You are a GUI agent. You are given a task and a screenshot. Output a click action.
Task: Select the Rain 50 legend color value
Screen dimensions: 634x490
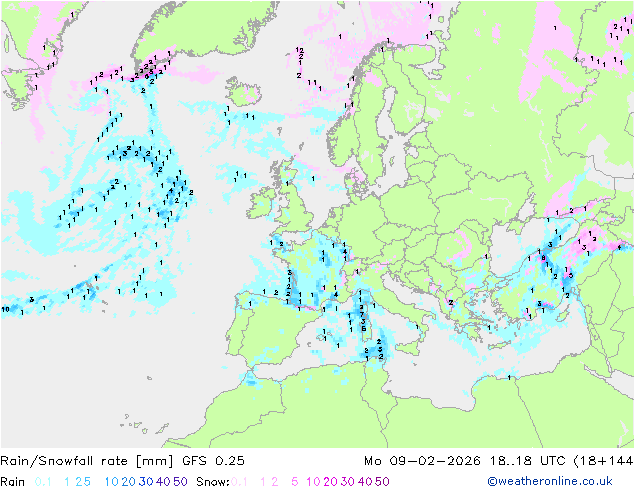coord(180,482)
